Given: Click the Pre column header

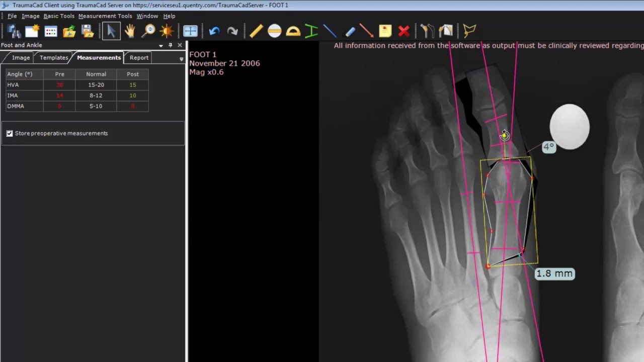Looking at the screenshot, I should click(60, 74).
